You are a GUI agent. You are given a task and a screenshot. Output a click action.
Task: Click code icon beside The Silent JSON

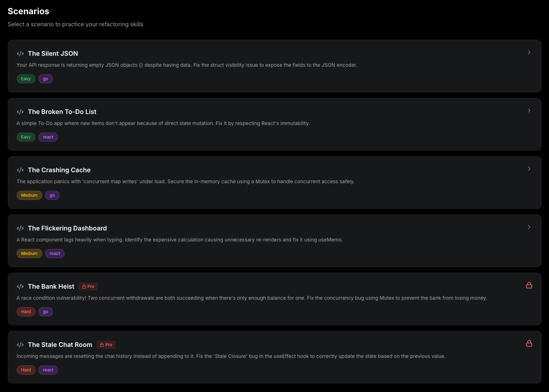pyautogui.click(x=20, y=54)
